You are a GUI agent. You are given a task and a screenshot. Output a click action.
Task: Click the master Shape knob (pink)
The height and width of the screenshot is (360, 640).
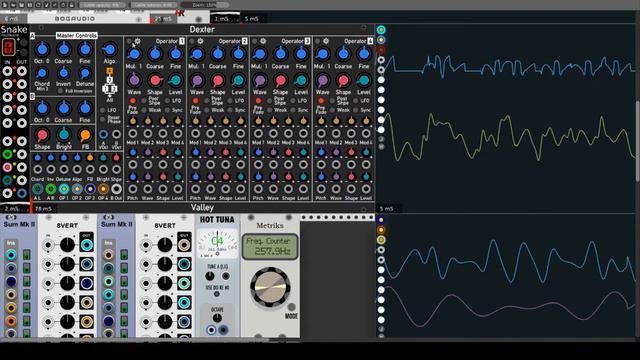pyautogui.click(x=42, y=135)
